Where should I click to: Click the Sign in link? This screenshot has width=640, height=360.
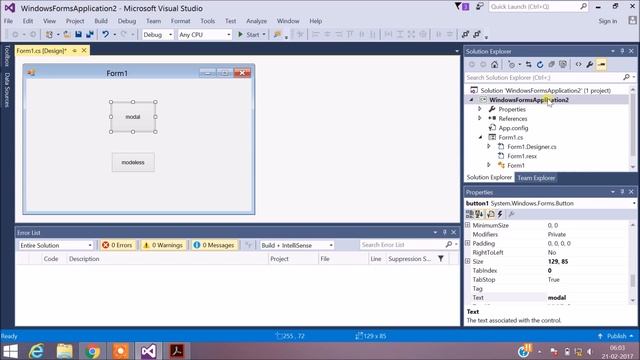click(x=608, y=21)
